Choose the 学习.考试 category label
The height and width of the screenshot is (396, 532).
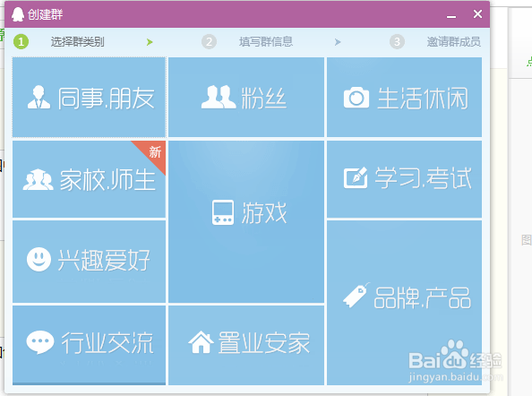(423, 177)
